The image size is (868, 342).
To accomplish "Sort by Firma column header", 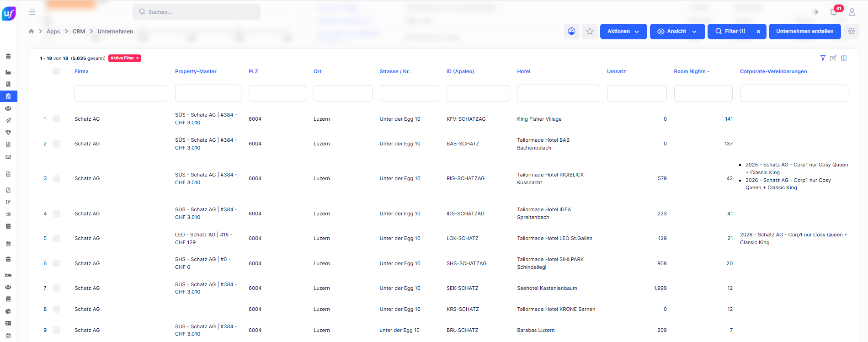I will 81,71.
